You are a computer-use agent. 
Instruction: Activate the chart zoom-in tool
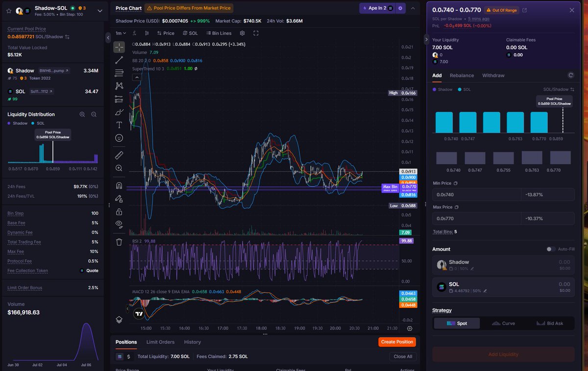(119, 168)
